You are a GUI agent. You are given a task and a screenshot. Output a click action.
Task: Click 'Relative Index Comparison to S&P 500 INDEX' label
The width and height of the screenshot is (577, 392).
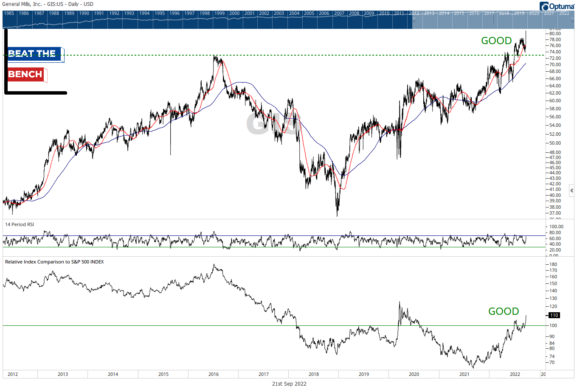pyautogui.click(x=54, y=262)
